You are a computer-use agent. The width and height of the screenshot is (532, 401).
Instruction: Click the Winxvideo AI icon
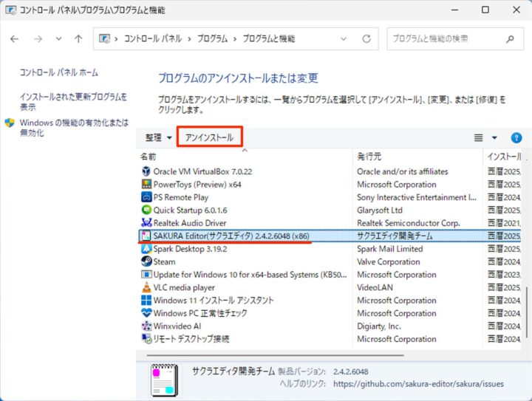[146, 326]
